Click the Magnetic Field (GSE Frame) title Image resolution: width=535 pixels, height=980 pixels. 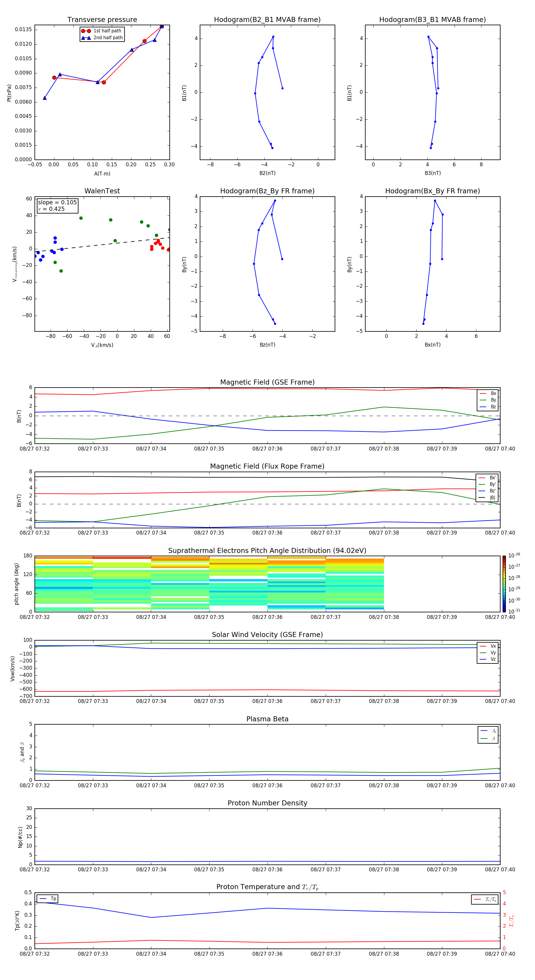[267, 382]
